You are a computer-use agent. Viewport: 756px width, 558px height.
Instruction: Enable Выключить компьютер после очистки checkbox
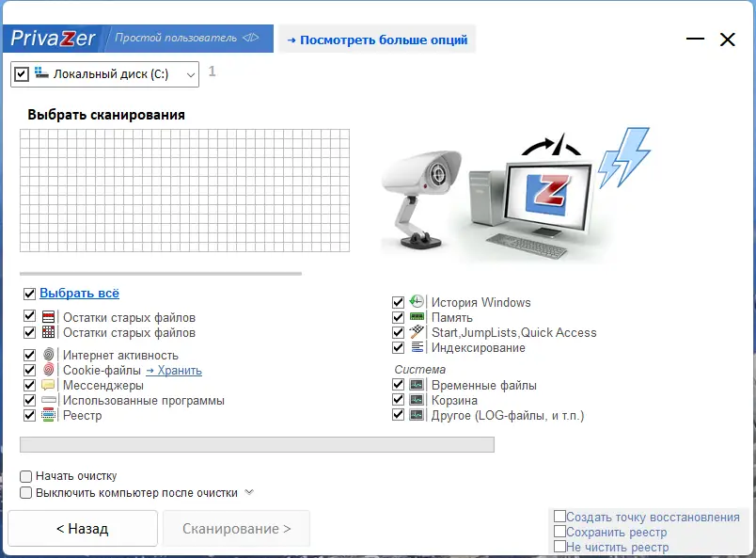(x=26, y=493)
